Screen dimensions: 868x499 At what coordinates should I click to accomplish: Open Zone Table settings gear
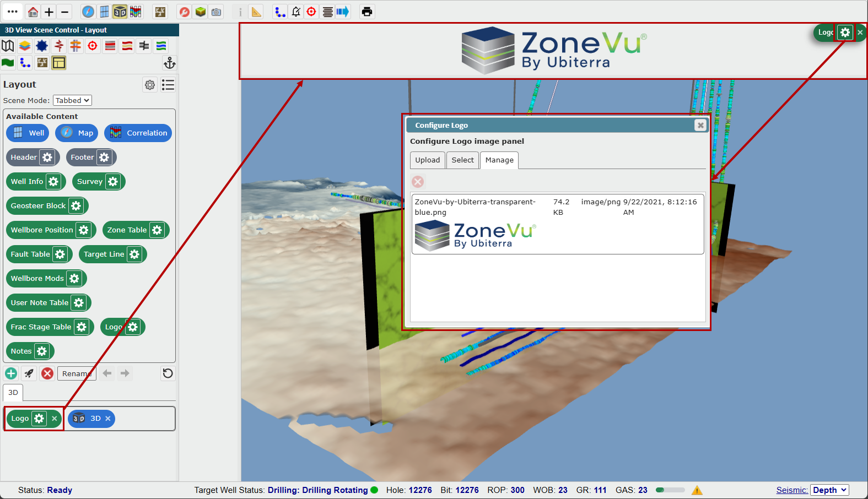pos(157,230)
